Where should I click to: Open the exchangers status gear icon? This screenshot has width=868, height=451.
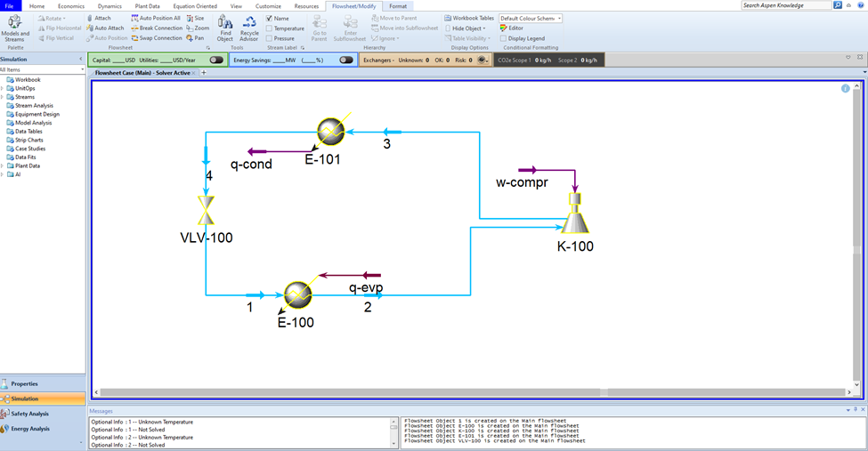click(483, 60)
